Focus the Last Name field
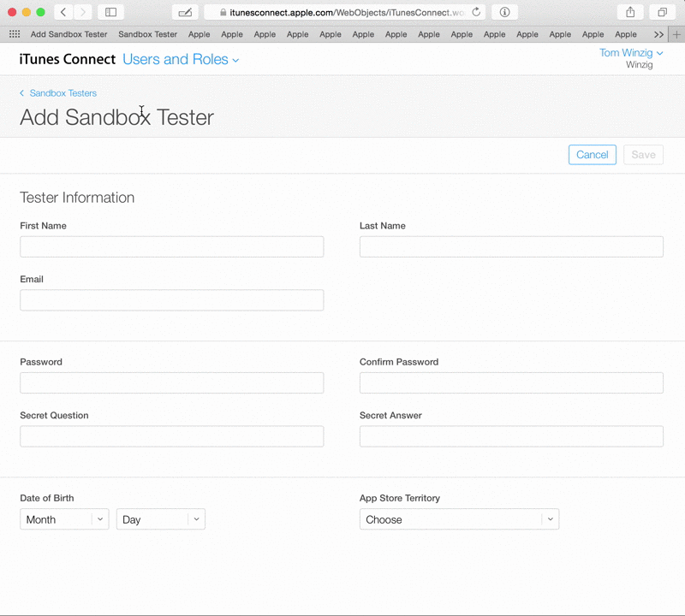Screen dimensions: 685x616 [x=511, y=246]
